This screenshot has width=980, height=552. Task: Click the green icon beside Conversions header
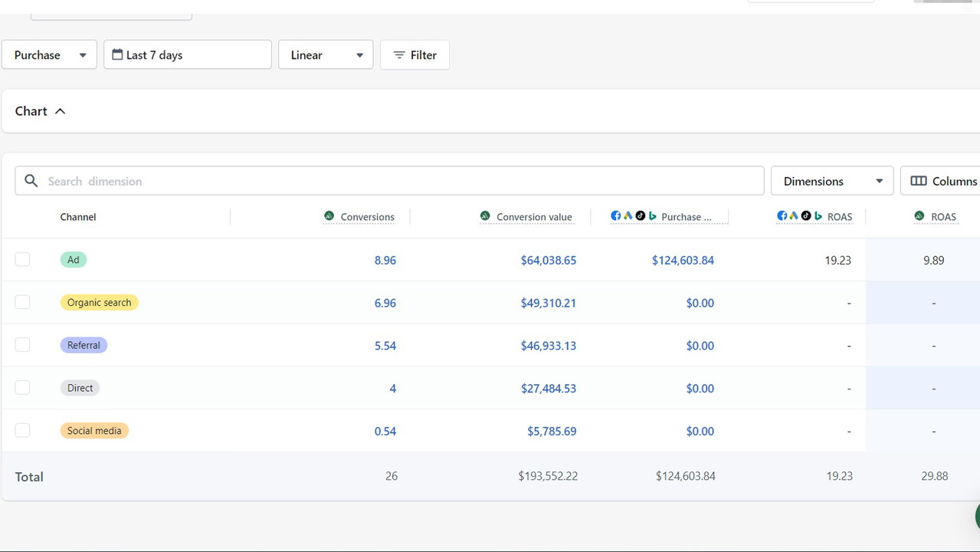[329, 216]
